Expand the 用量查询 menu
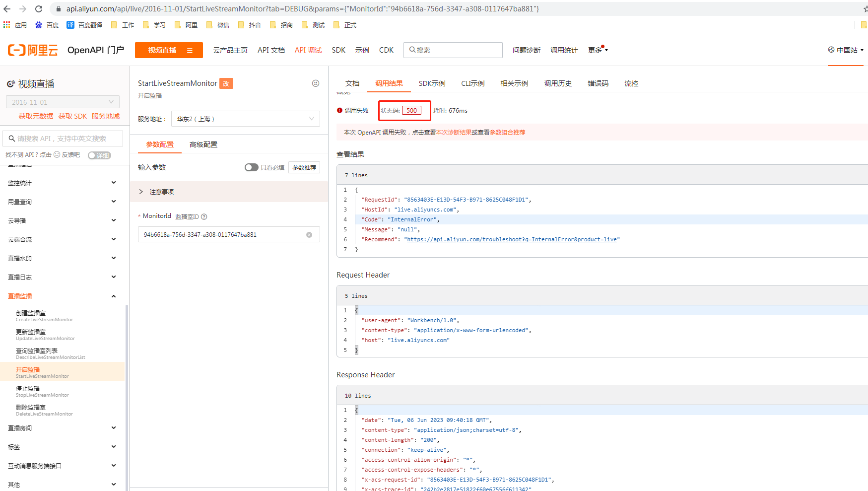This screenshot has width=868, height=491. click(62, 202)
